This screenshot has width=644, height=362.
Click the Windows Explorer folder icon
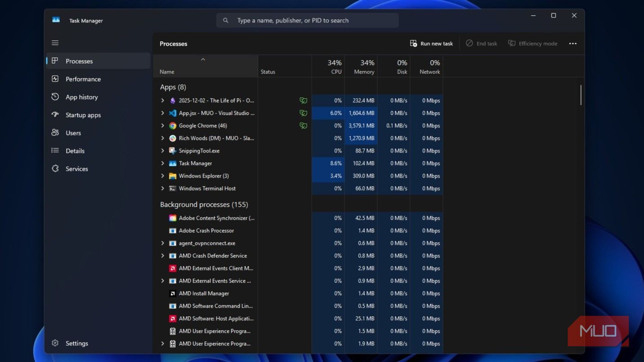point(172,176)
